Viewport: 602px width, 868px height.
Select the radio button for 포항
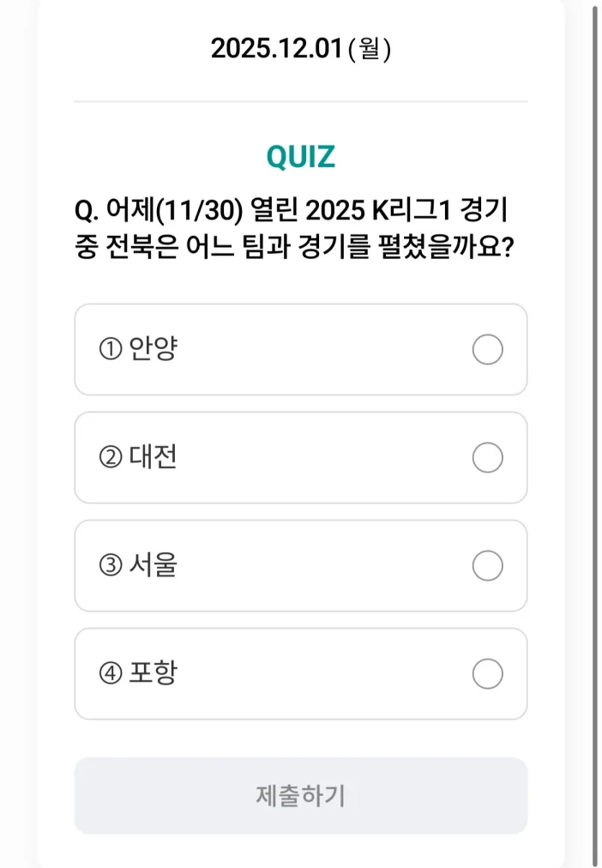pos(487,674)
